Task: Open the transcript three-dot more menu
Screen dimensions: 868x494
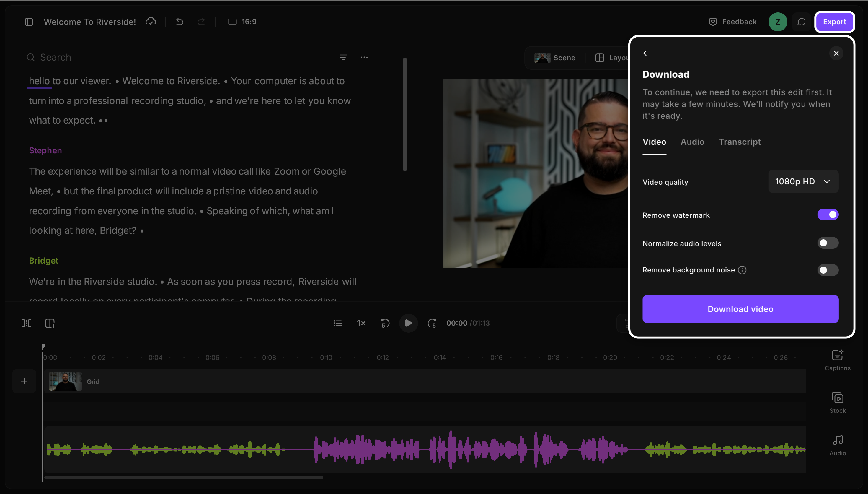Action: click(364, 57)
